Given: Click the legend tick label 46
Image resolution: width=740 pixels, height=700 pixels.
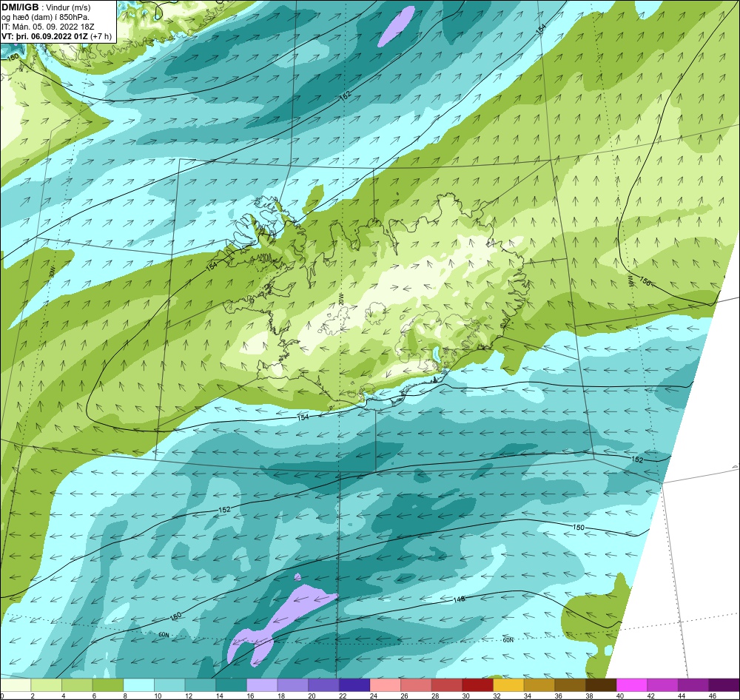Looking at the screenshot, I should coord(712,696).
